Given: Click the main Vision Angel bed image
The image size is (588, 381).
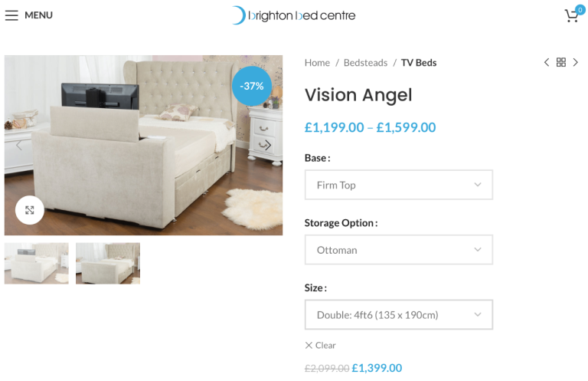Looking at the screenshot, I should [x=144, y=145].
